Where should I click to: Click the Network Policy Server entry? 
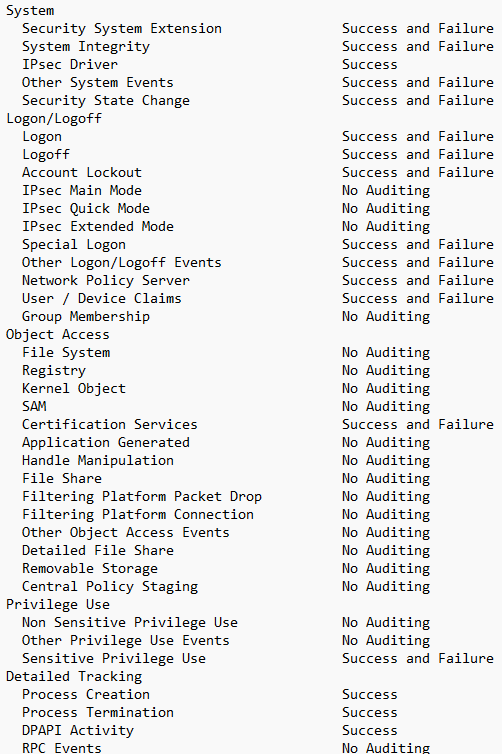[106, 281]
